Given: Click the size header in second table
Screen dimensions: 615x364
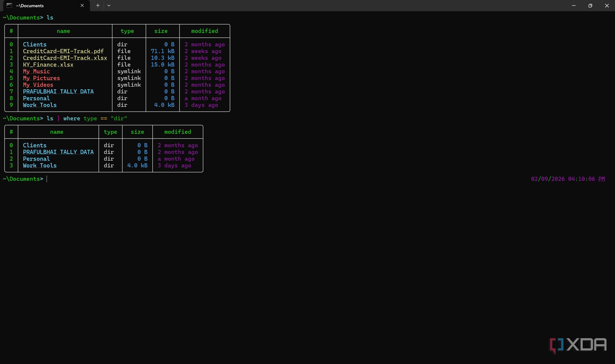Looking at the screenshot, I should [137, 132].
